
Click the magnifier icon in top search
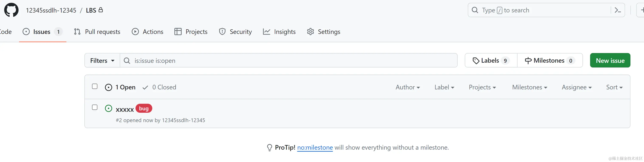pyautogui.click(x=475, y=10)
